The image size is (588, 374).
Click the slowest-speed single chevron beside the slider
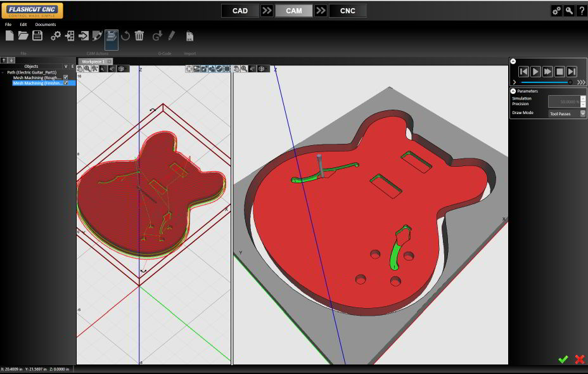(514, 82)
